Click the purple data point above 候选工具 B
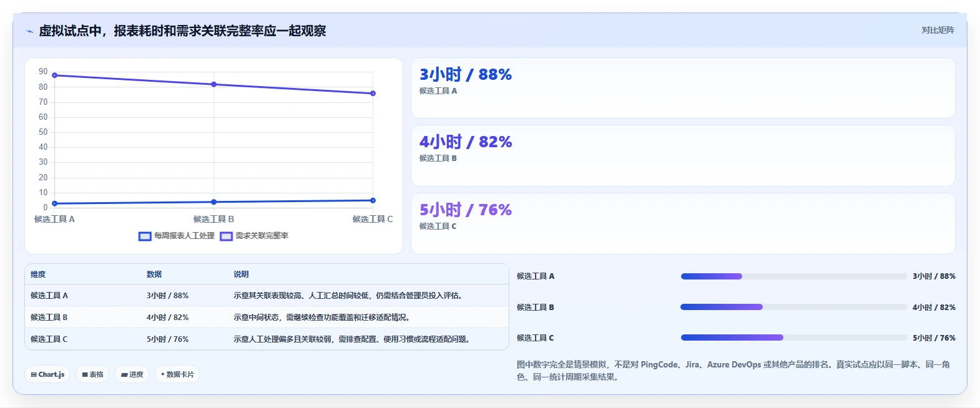The height and width of the screenshot is (408, 980). pyautogui.click(x=214, y=84)
